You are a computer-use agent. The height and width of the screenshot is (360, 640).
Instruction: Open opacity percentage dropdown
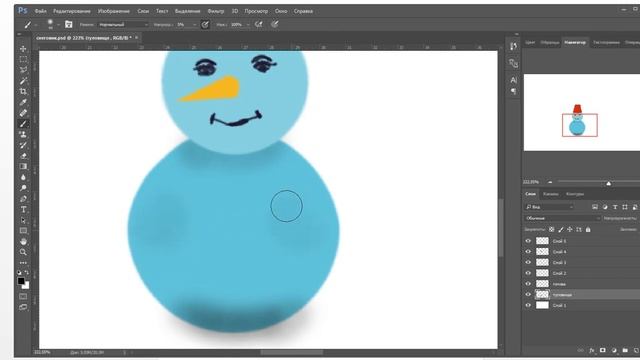195,25
